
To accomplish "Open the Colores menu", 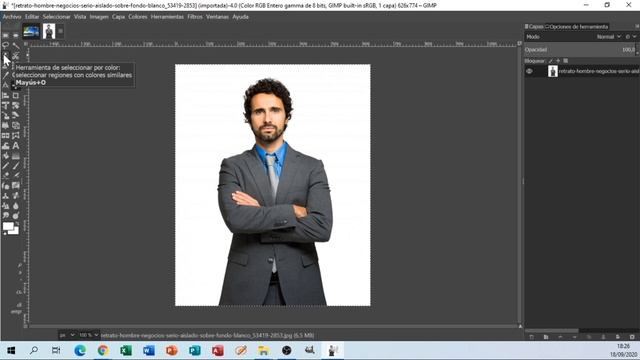I will coord(138,17).
